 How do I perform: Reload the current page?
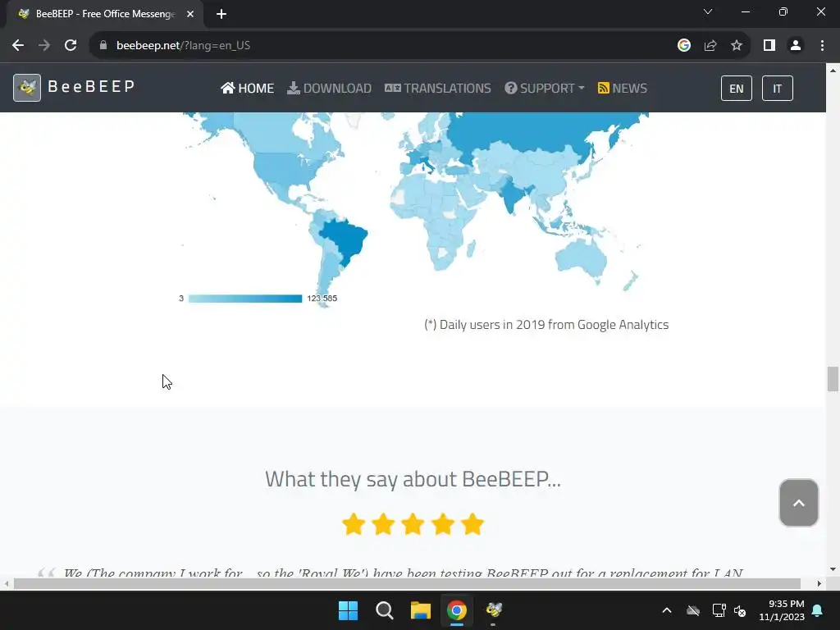(x=71, y=46)
